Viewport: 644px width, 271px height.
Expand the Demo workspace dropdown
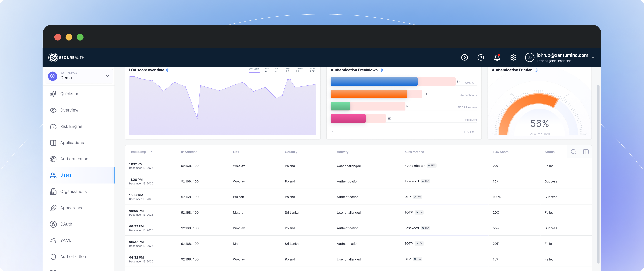tap(107, 76)
